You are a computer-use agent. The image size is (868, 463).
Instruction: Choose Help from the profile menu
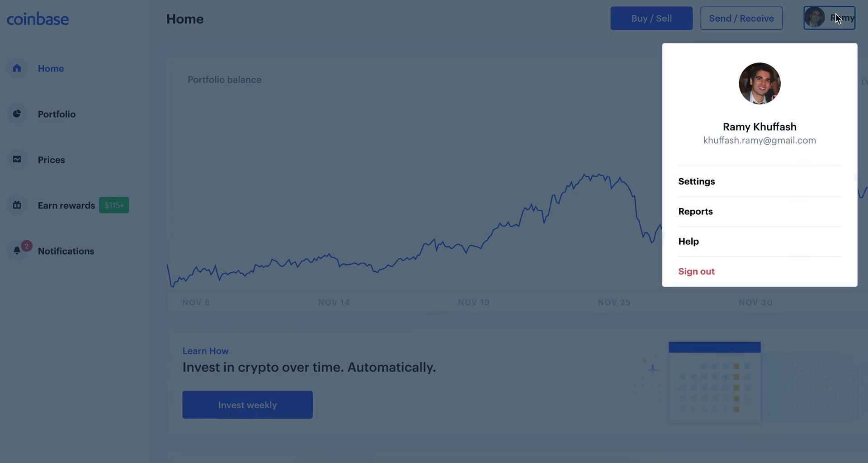pos(689,241)
